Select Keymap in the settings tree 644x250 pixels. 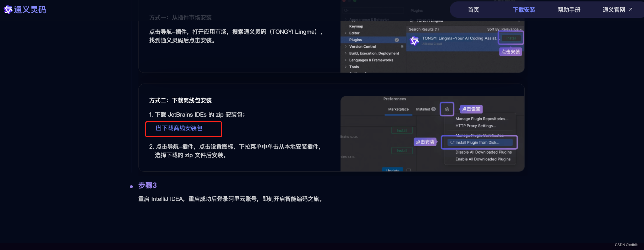click(x=356, y=26)
